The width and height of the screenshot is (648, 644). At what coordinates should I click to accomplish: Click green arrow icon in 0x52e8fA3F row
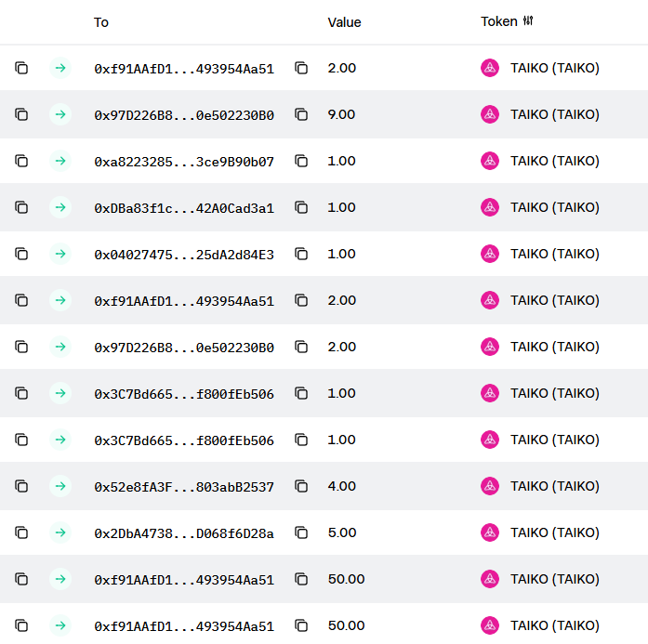(60, 486)
